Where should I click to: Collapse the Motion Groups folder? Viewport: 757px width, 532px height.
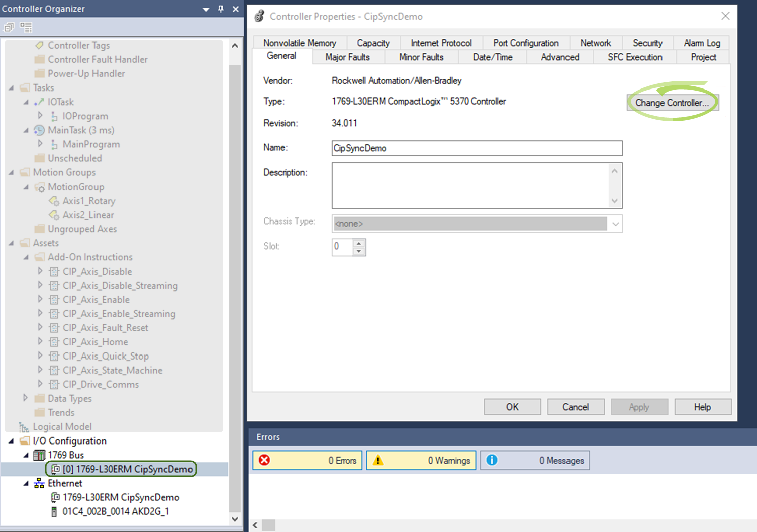[x=11, y=172]
